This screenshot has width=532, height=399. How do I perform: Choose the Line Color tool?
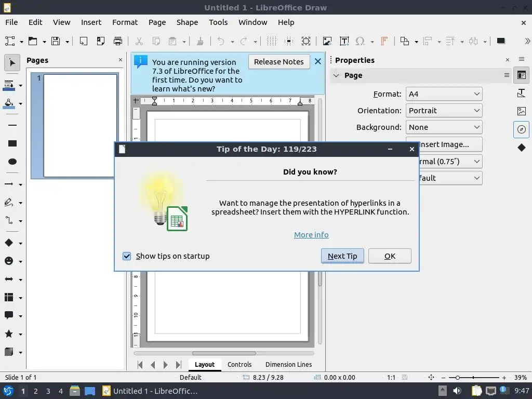(x=9, y=85)
